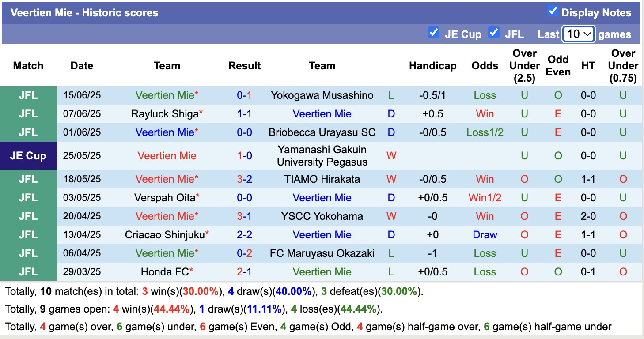Screen dimensions: 644x339
Task: Click the JE Cup competition badge
Action: (28, 156)
